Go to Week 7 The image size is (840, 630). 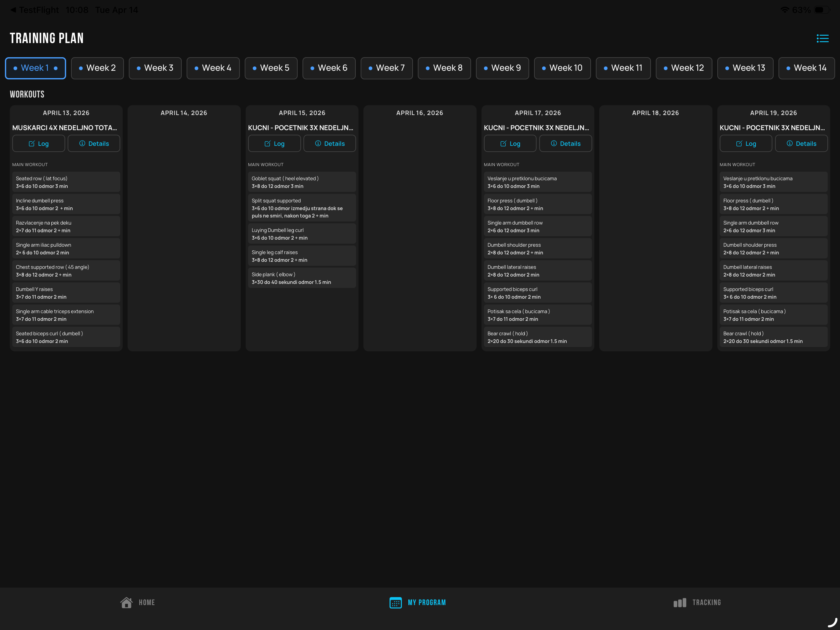(386, 68)
